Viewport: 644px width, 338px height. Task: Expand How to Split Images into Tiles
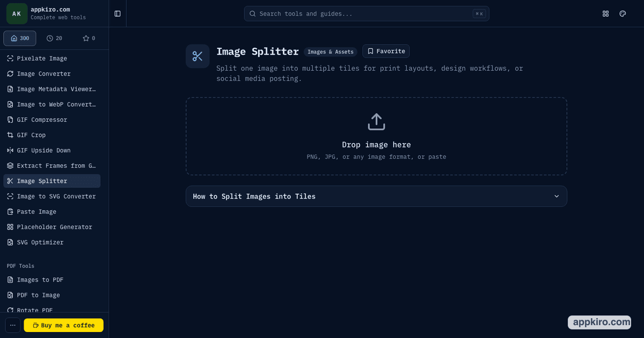(x=376, y=196)
